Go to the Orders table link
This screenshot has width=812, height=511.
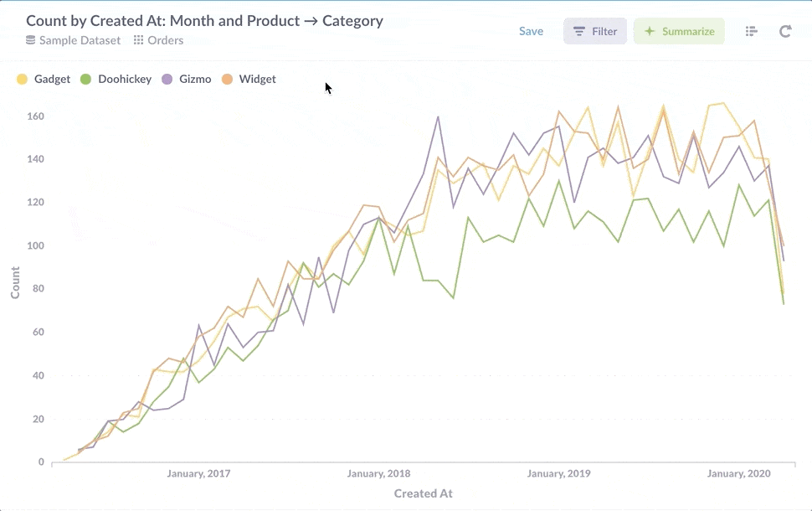coord(166,40)
